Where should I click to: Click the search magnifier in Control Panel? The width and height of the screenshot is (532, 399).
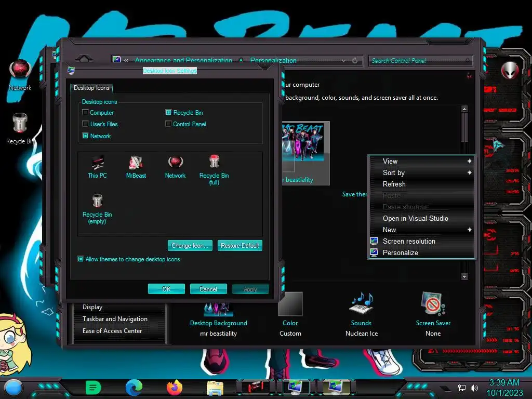click(468, 60)
